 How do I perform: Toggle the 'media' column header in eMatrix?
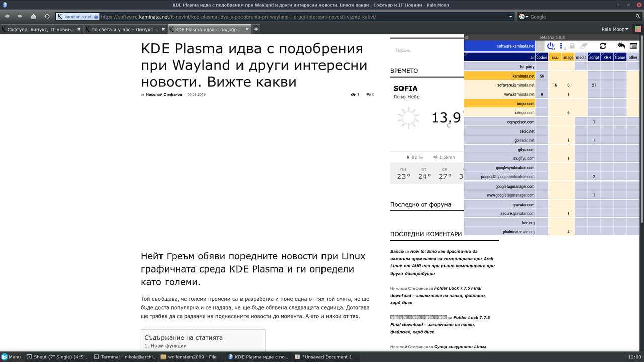[581, 57]
